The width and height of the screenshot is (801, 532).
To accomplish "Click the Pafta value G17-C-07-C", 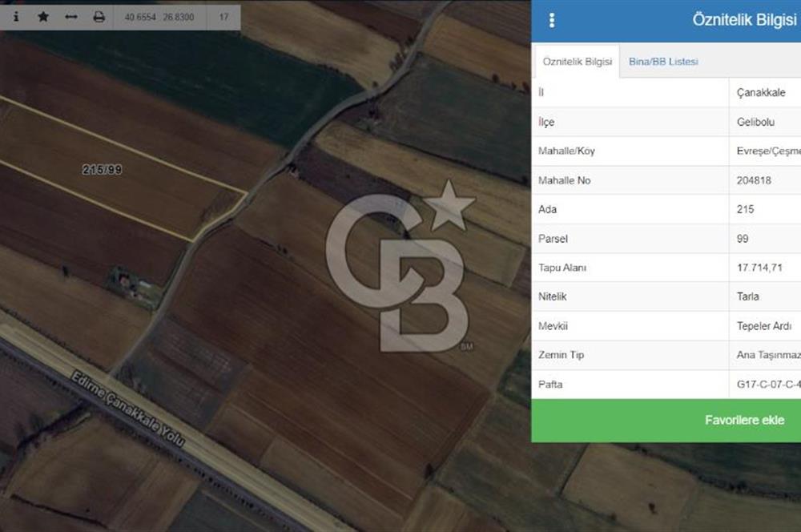I will pos(767,385).
